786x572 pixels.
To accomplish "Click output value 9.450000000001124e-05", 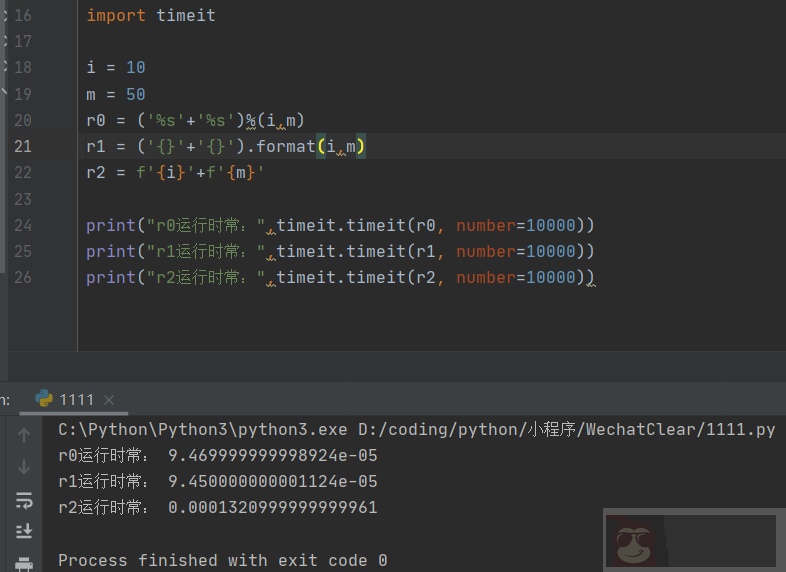I will coord(273,482).
